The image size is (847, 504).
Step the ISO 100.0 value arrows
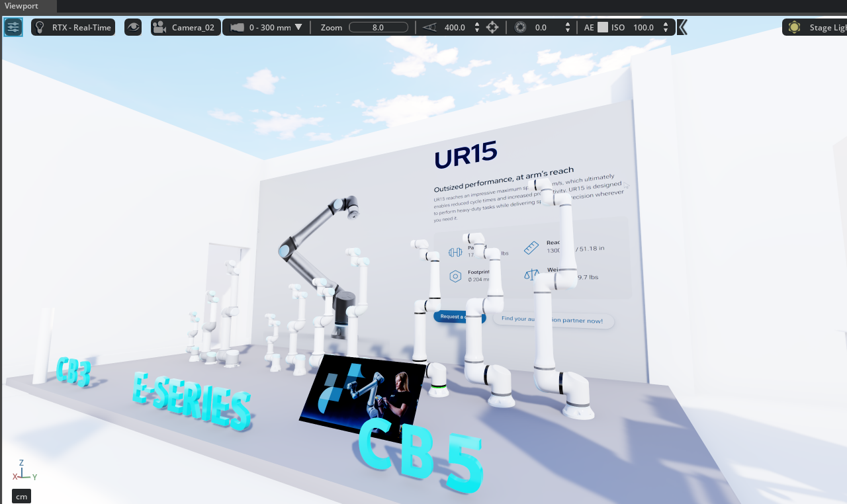click(x=665, y=27)
